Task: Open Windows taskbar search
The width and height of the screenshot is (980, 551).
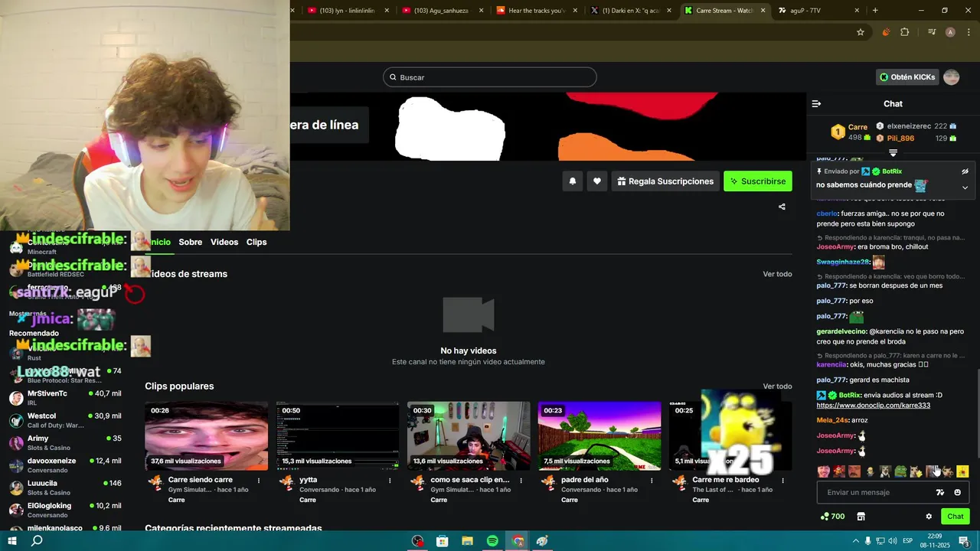Action: (x=37, y=541)
